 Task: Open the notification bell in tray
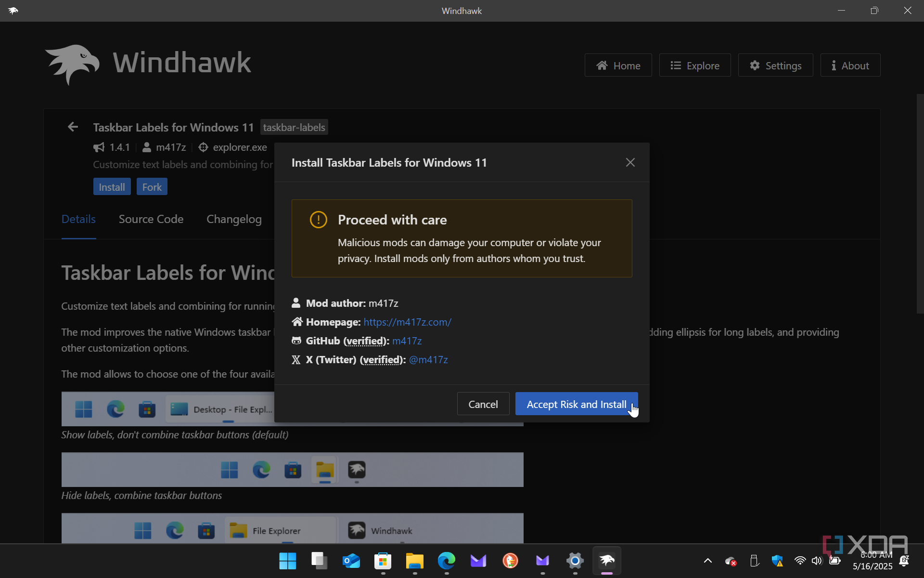click(904, 561)
